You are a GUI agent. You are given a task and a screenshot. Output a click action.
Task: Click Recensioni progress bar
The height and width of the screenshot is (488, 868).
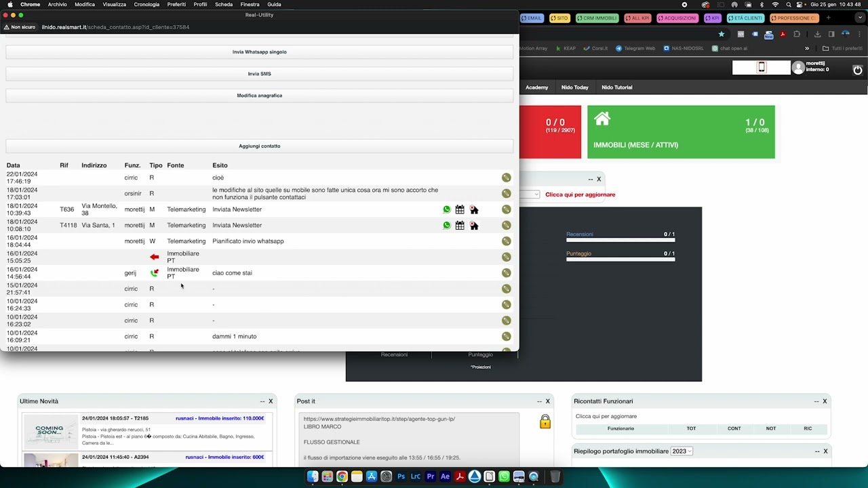(x=620, y=240)
